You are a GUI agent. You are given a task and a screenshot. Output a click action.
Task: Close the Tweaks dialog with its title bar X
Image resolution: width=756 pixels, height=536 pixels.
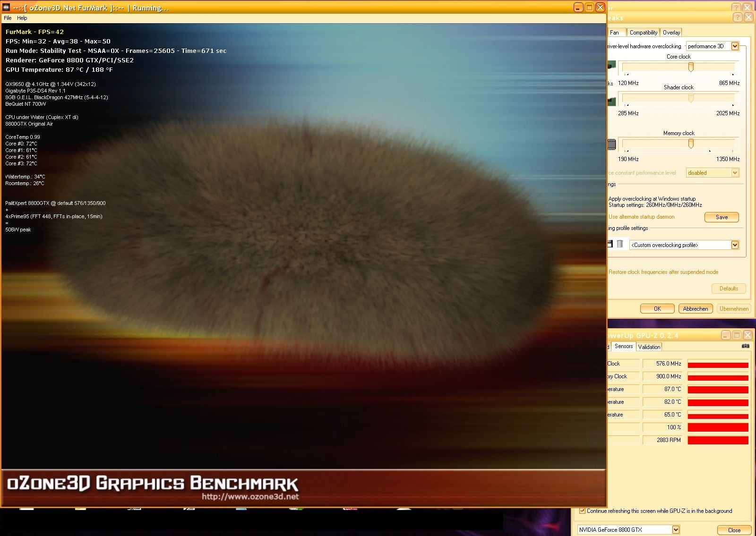coord(748,17)
